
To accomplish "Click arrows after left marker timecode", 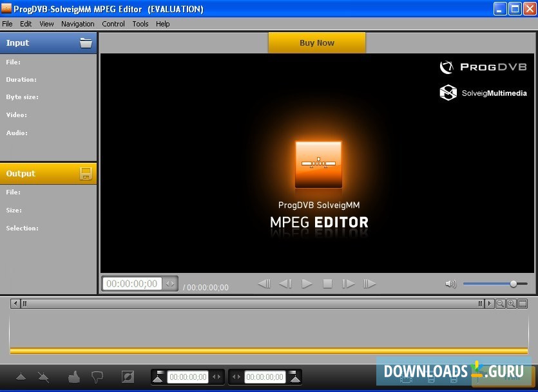I will (x=216, y=377).
